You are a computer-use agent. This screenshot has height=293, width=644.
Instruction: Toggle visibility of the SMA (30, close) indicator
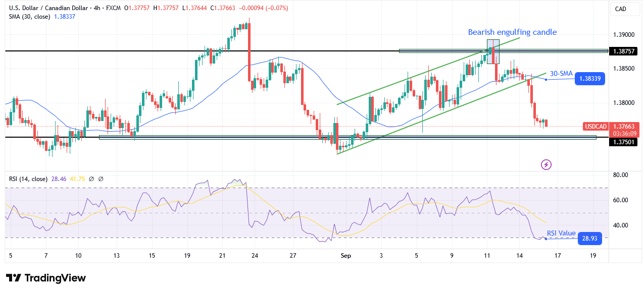(30, 16)
